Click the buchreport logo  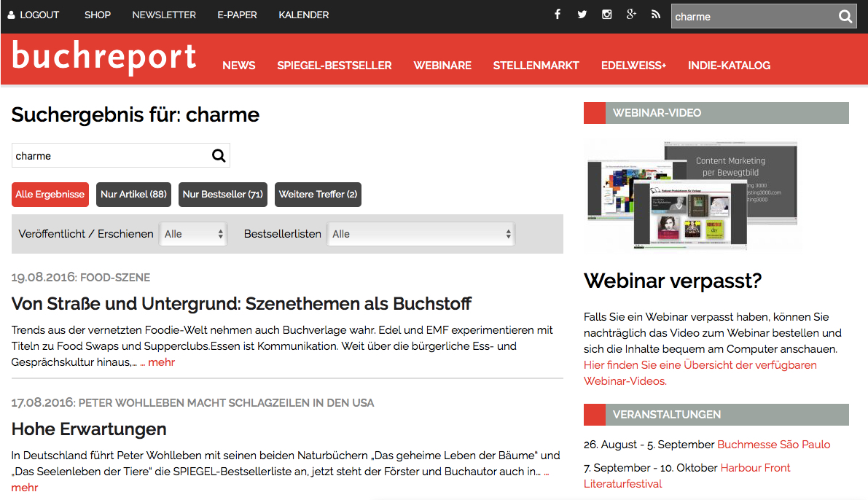pyautogui.click(x=104, y=58)
